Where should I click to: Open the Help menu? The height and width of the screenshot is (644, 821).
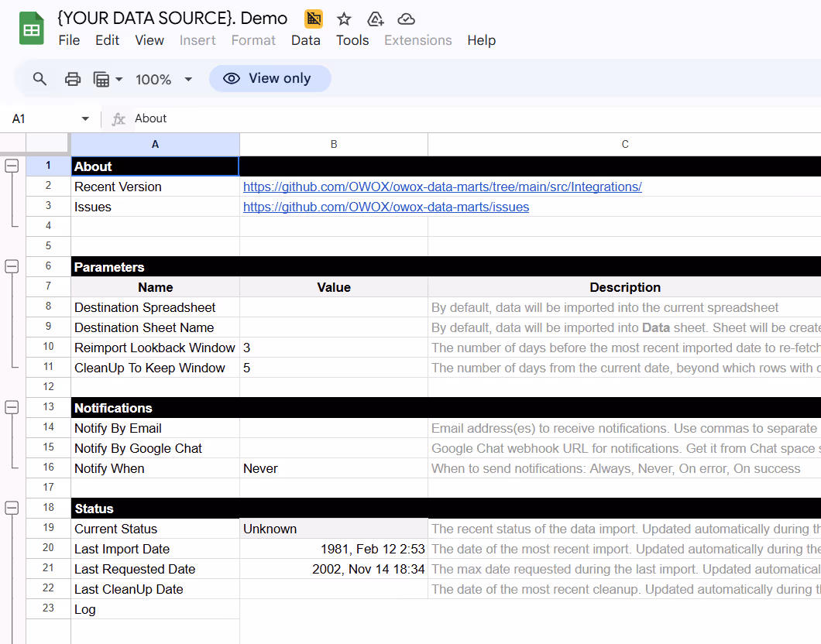(482, 40)
